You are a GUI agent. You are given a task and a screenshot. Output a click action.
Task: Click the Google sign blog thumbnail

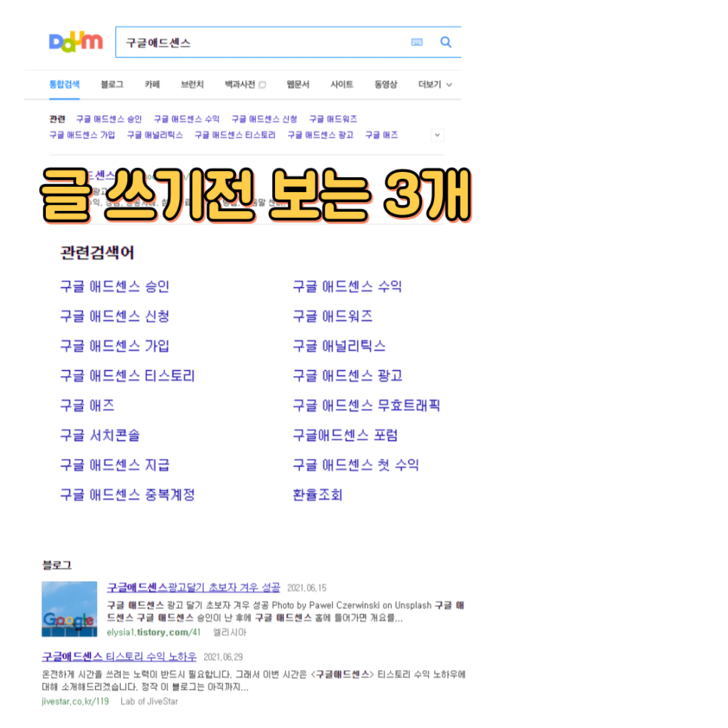click(x=69, y=609)
